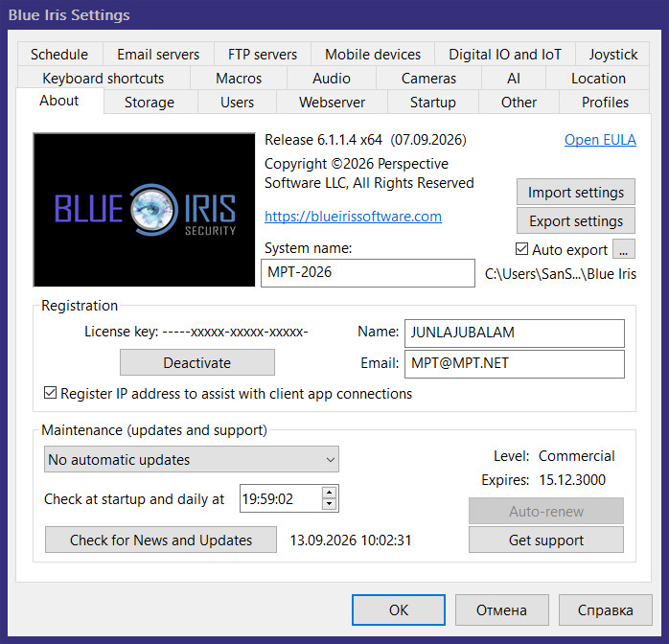
Task: Open the Schedule tab
Action: [59, 55]
